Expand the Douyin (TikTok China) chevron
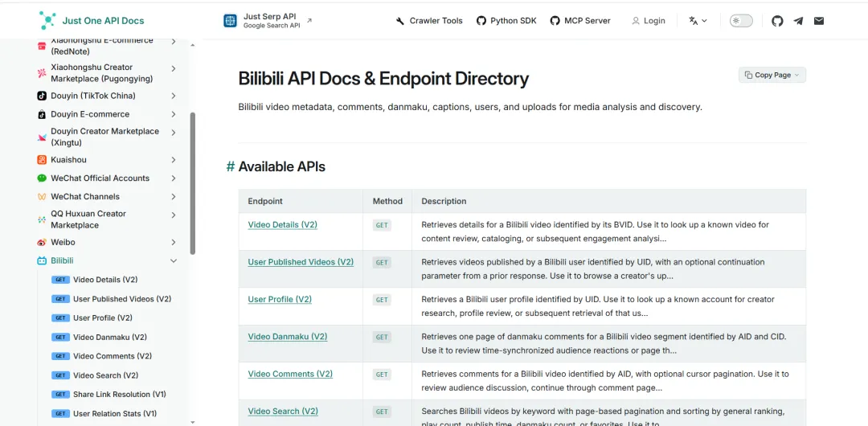 tap(174, 96)
